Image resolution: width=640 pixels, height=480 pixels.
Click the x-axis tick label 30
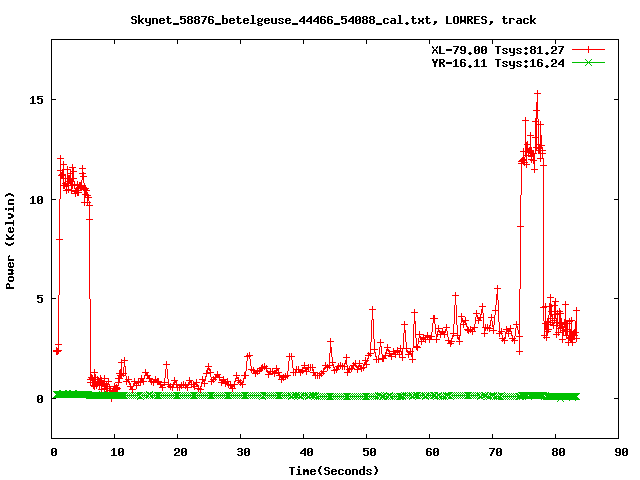point(243,452)
